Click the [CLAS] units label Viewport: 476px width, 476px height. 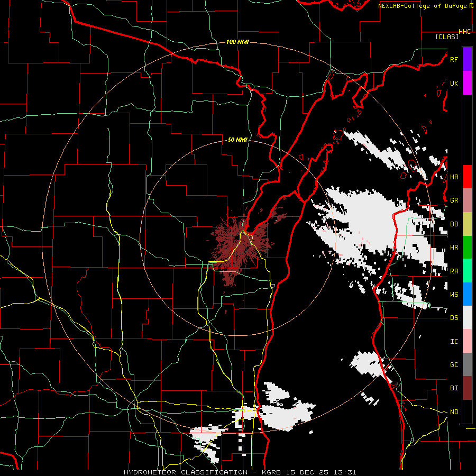tap(447, 36)
